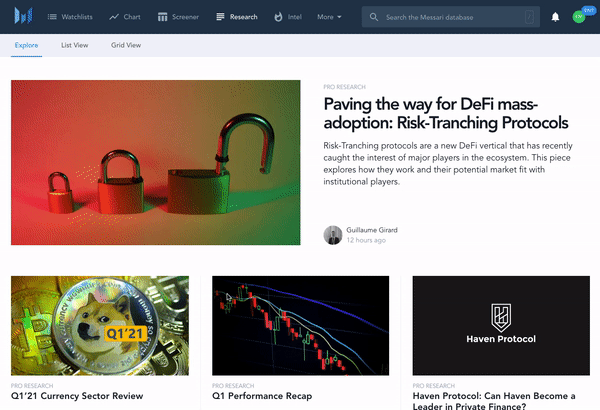Open the Intel section
Viewport: 600px width, 410px height.
pos(288,17)
